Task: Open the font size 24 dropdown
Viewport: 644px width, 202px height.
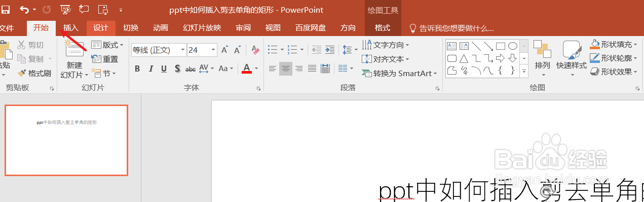Action: point(213,50)
